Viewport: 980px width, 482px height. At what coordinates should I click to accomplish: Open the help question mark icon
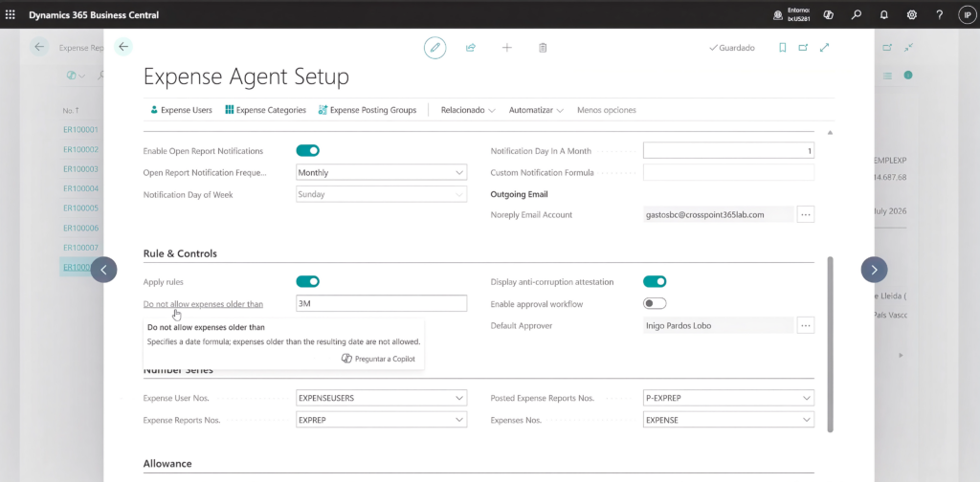click(940, 14)
